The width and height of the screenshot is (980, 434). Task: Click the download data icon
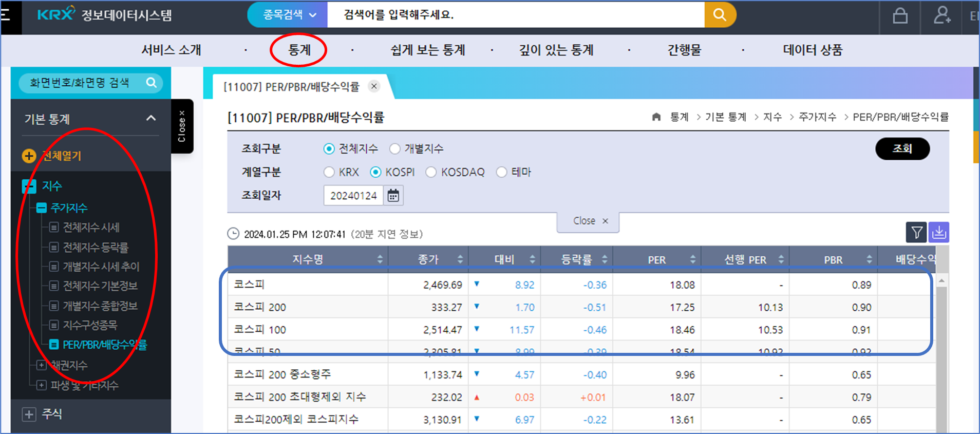939,233
